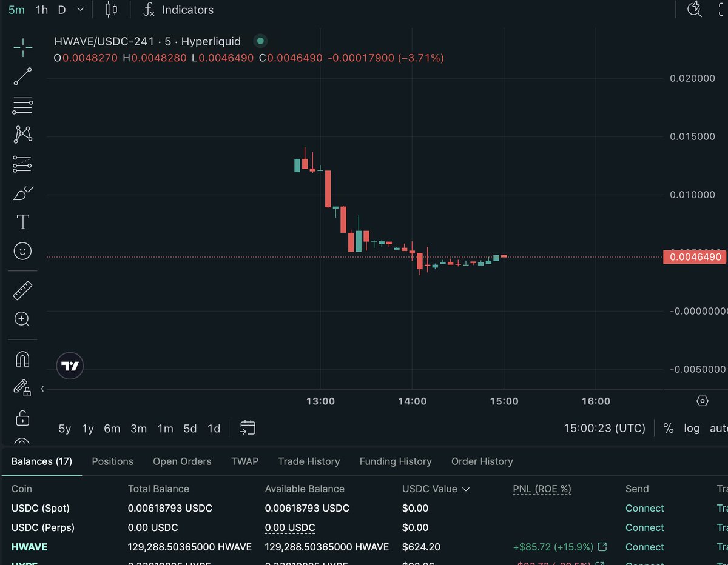This screenshot has height=565, width=728.
Task: Toggle lock all drawings
Action: [x=22, y=418]
